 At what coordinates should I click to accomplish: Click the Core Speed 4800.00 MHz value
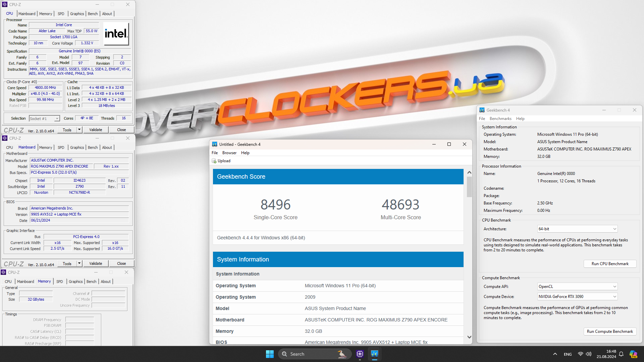click(45, 88)
